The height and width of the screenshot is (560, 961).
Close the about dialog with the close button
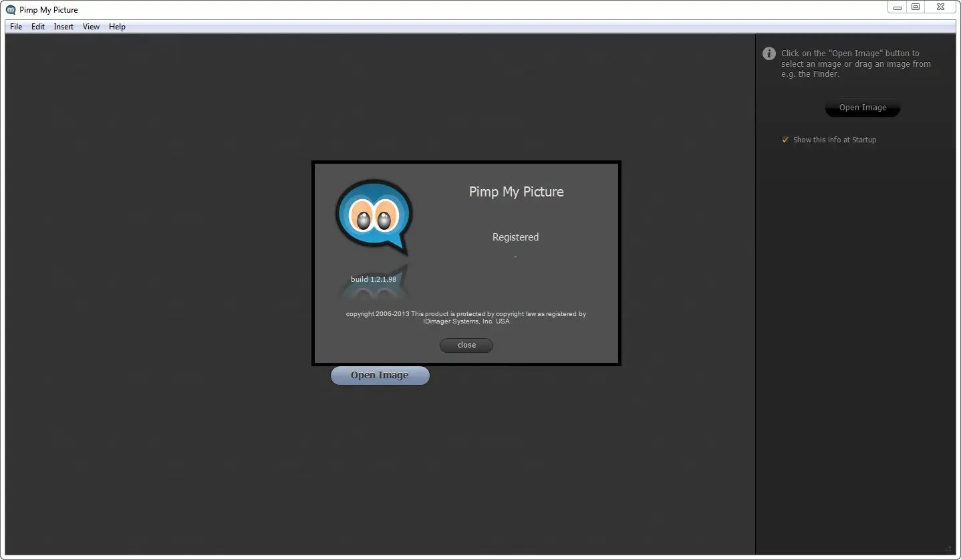[466, 345]
